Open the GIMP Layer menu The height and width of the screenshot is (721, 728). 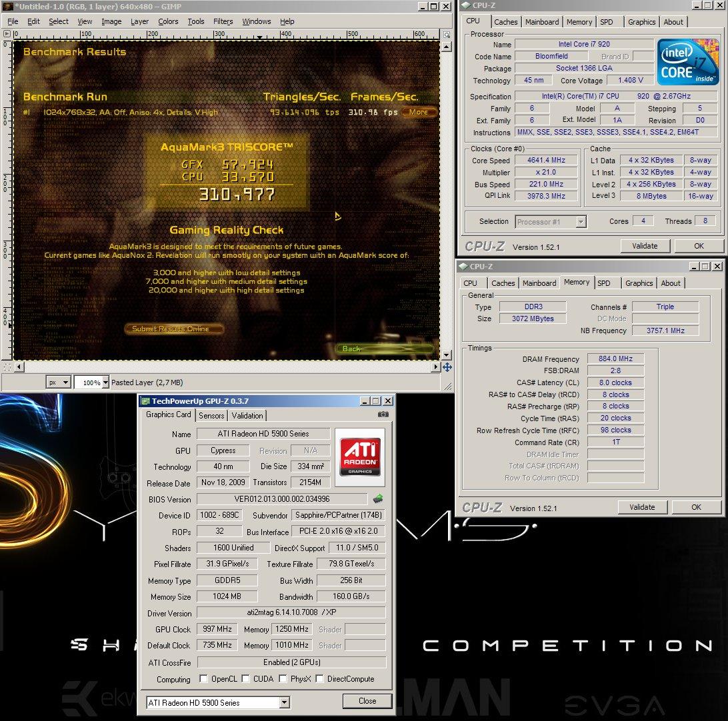(x=139, y=21)
